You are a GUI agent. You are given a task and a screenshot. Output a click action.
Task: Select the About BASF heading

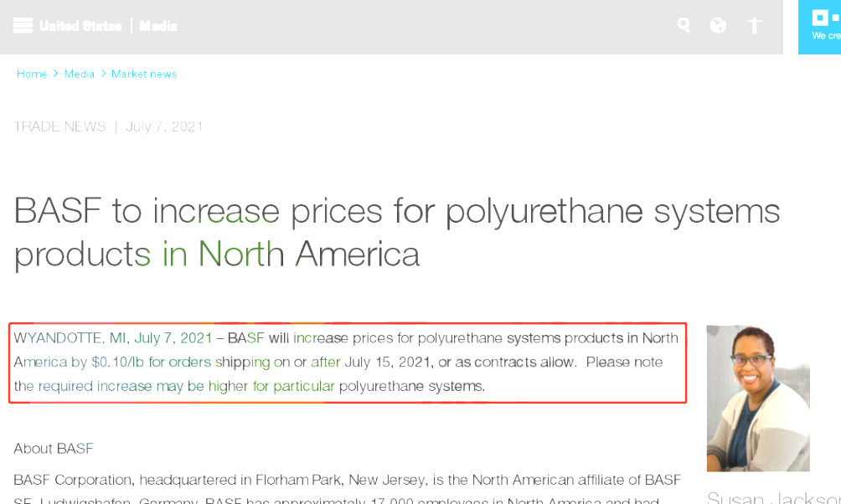pos(54,448)
